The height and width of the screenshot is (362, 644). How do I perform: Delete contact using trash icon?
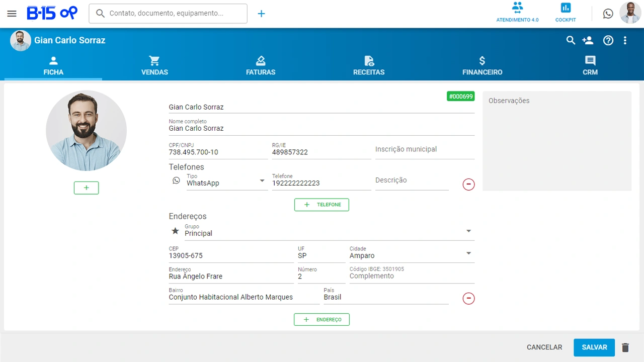point(625,347)
